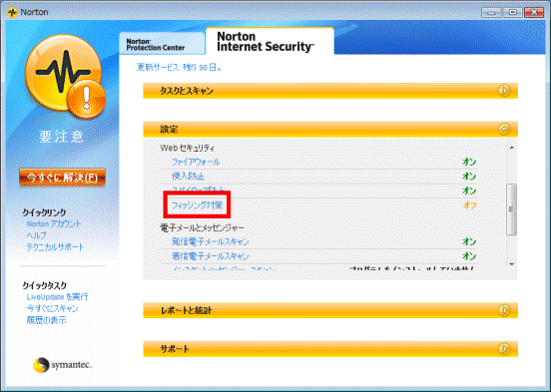Close the Norton window
This screenshot has height=392, width=551.
coord(534,12)
